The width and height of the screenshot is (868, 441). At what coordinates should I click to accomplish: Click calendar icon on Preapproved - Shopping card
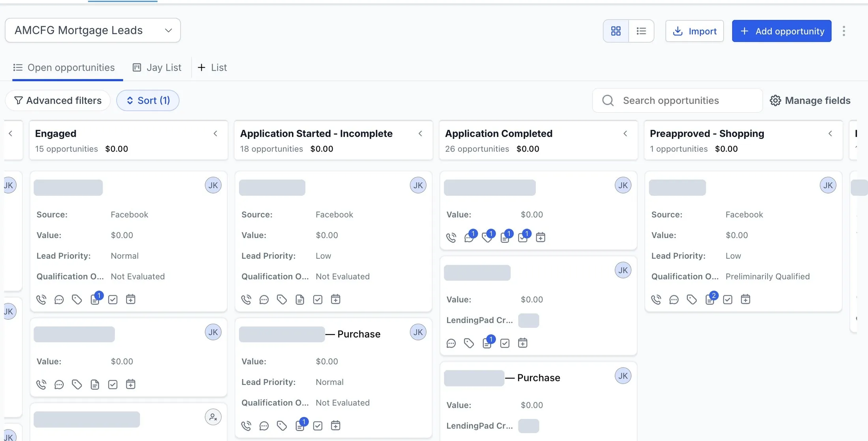(745, 300)
